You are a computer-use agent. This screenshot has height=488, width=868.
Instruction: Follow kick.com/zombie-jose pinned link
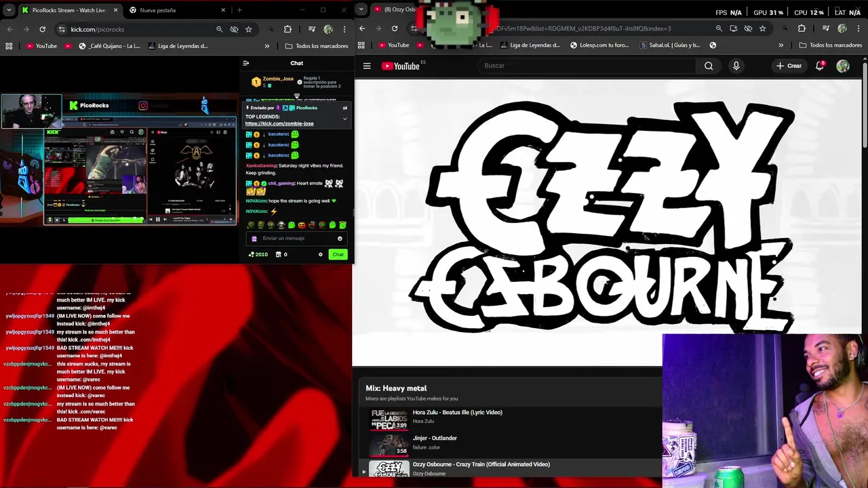(279, 124)
